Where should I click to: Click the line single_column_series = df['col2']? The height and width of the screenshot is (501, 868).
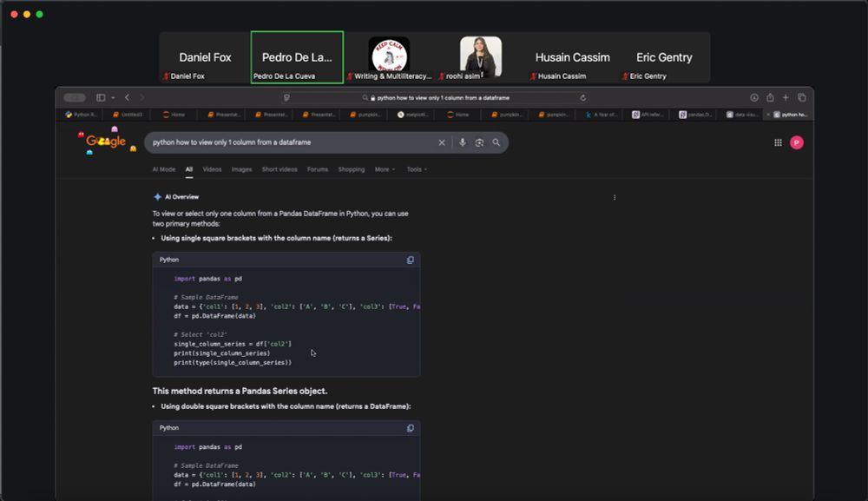point(233,344)
